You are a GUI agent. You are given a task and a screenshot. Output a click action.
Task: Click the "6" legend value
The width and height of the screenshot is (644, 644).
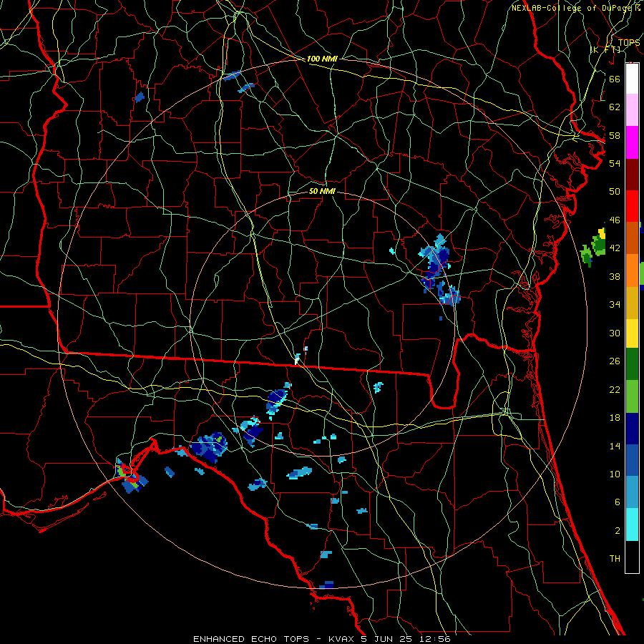618,502
